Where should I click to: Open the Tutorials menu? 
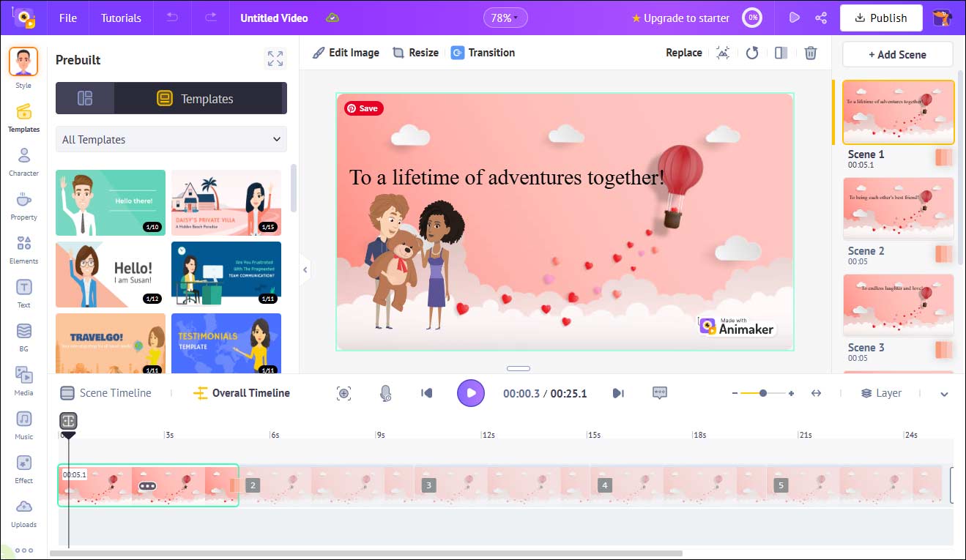pyautogui.click(x=120, y=18)
